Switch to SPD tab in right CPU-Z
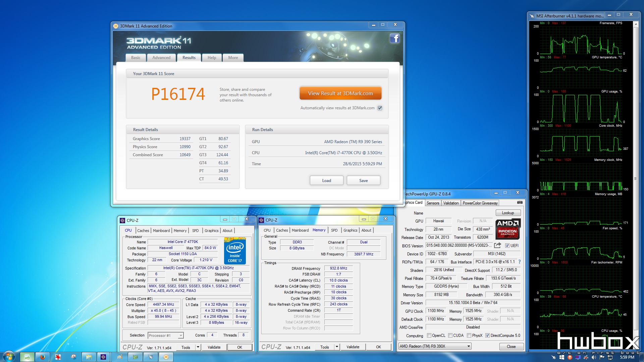This screenshot has width=644, height=362. pyautogui.click(x=334, y=230)
